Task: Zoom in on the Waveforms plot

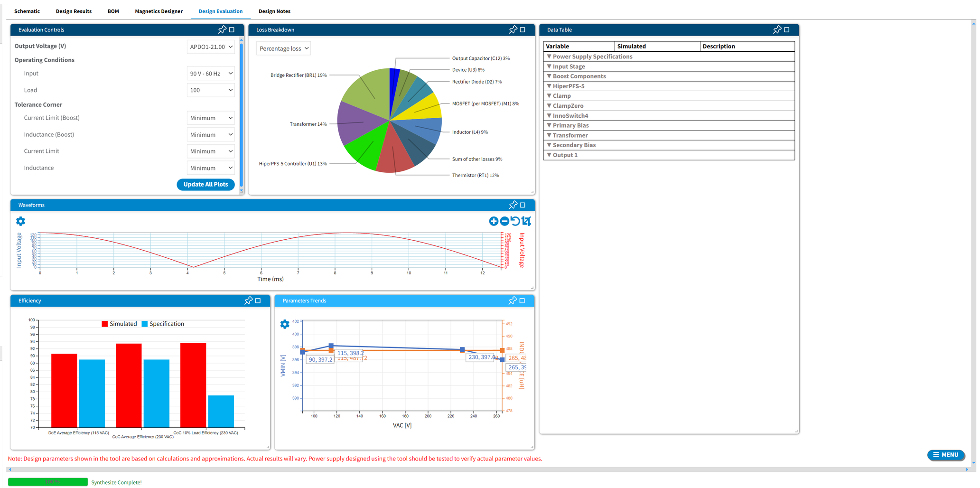Action: 493,221
